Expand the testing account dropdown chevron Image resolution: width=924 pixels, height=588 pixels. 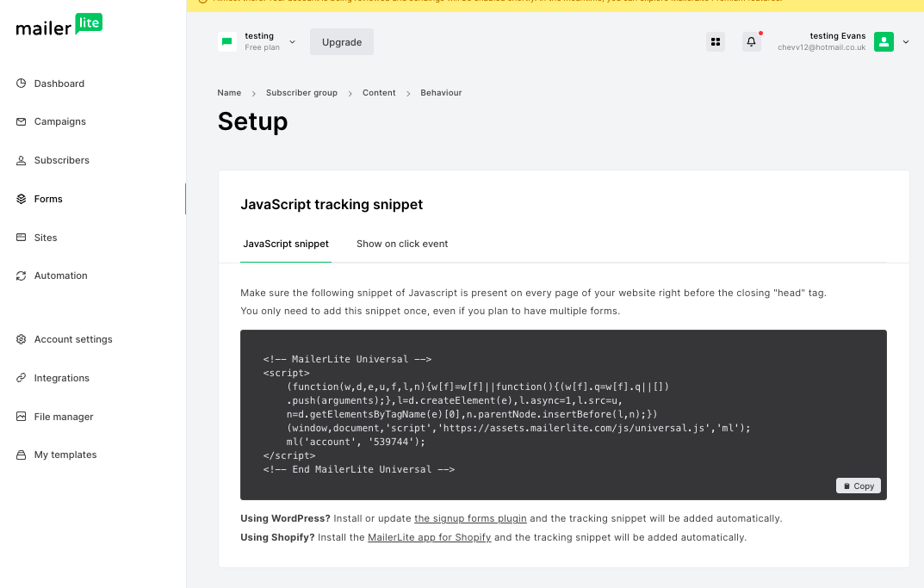click(x=292, y=42)
